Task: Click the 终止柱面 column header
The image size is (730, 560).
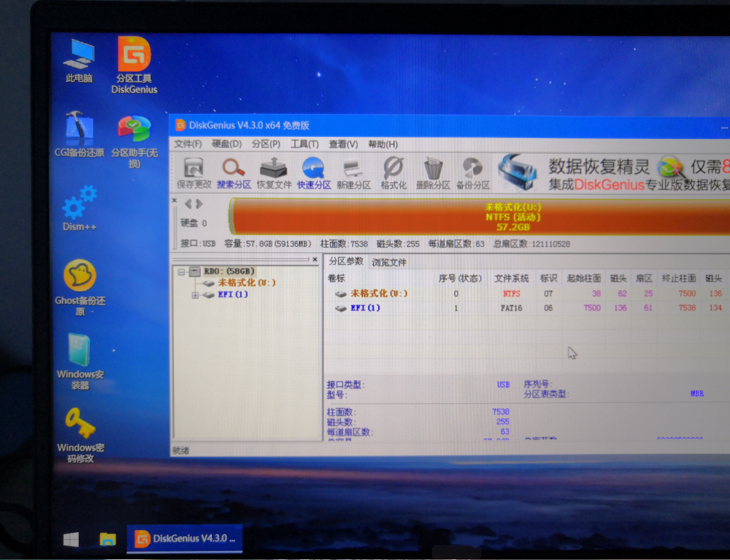Action: point(678,278)
